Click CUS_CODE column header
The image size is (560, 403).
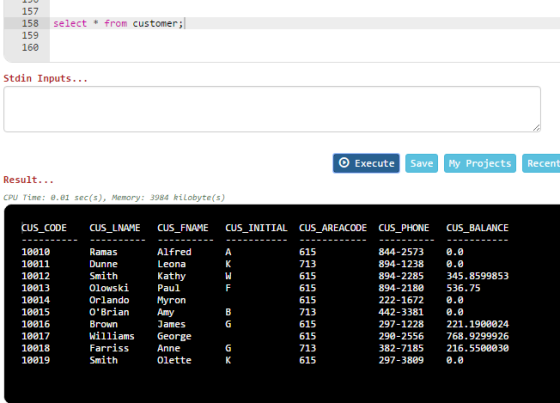click(44, 228)
